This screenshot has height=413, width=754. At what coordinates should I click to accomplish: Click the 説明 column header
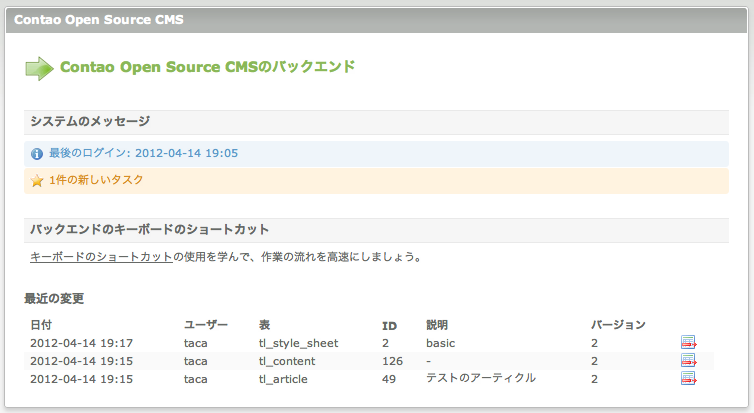tap(437, 325)
